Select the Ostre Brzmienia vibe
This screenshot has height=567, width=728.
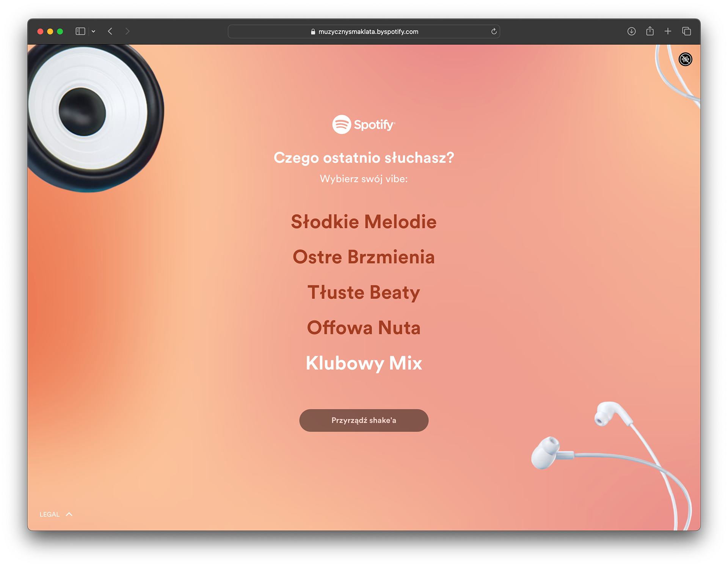point(364,257)
